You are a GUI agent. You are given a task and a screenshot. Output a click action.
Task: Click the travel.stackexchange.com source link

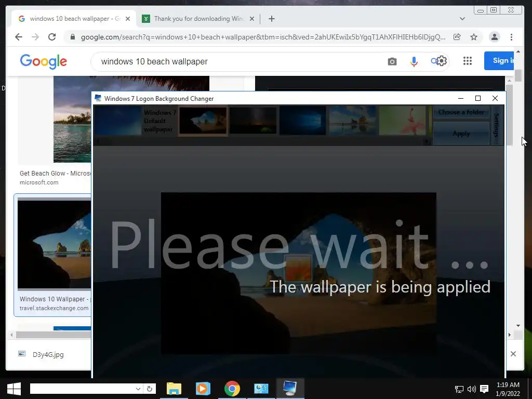pos(54,308)
